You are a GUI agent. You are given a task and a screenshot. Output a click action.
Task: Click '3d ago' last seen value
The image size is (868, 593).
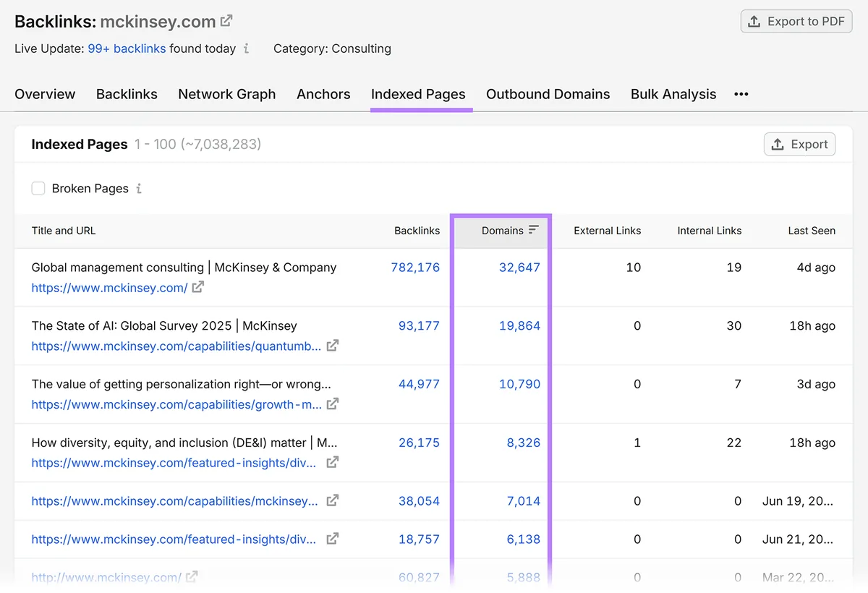point(816,385)
